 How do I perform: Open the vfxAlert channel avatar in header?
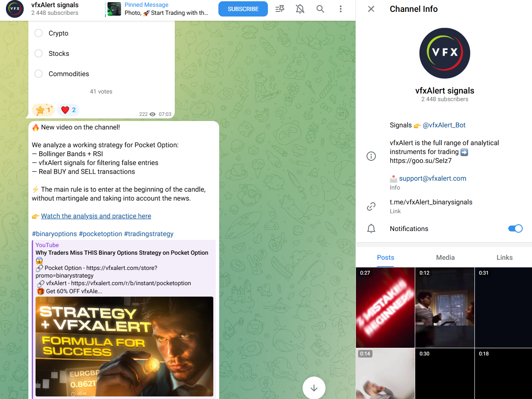tap(15, 9)
